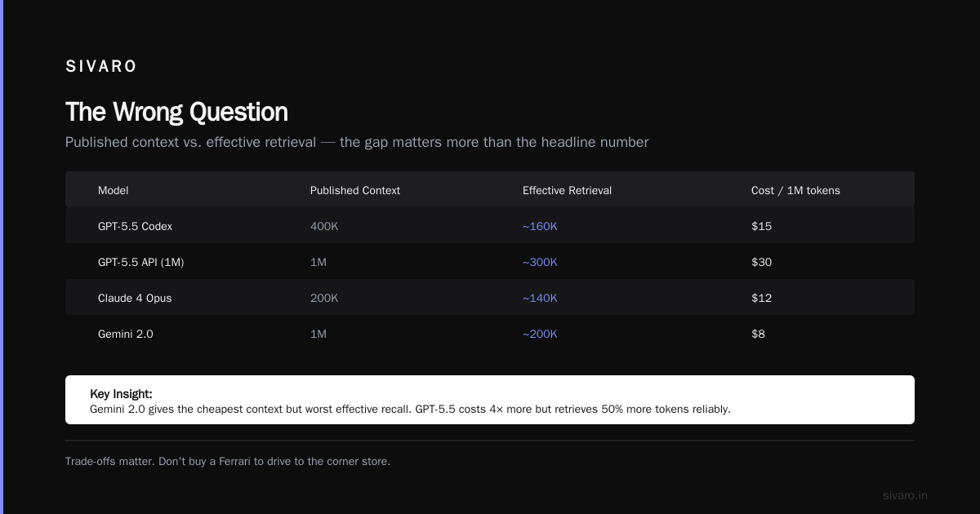This screenshot has width=980, height=514.
Task: Click the Cost / 1M tokens header
Action: point(795,190)
